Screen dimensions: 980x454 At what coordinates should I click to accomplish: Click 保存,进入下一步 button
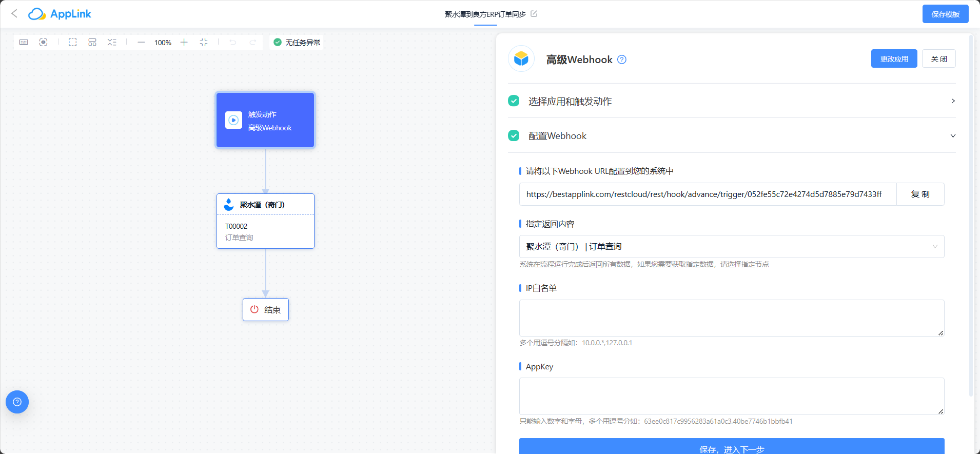(732, 446)
